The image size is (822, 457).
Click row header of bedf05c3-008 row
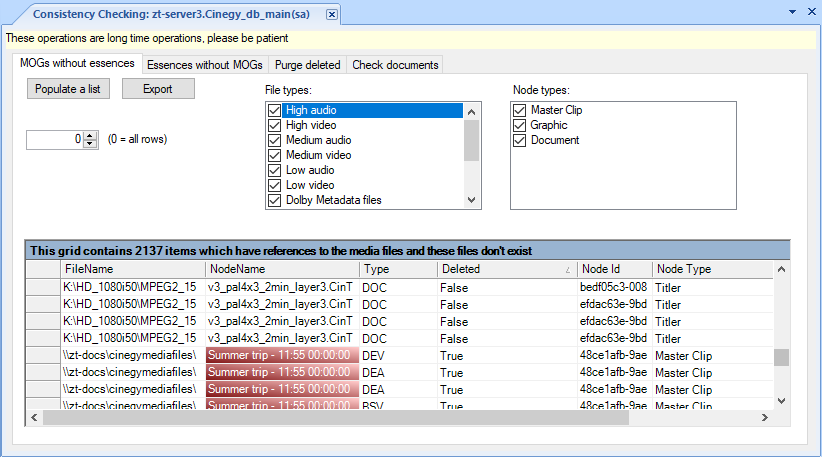[x=43, y=287]
